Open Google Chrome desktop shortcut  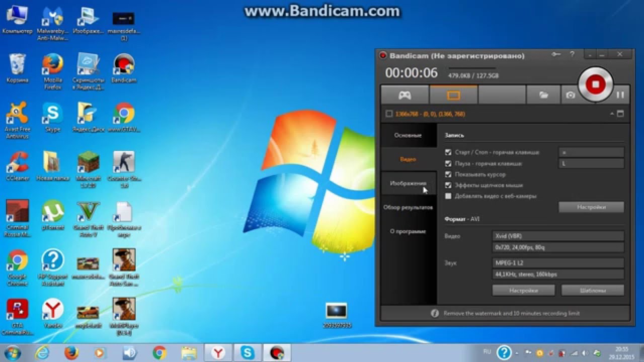click(x=18, y=267)
